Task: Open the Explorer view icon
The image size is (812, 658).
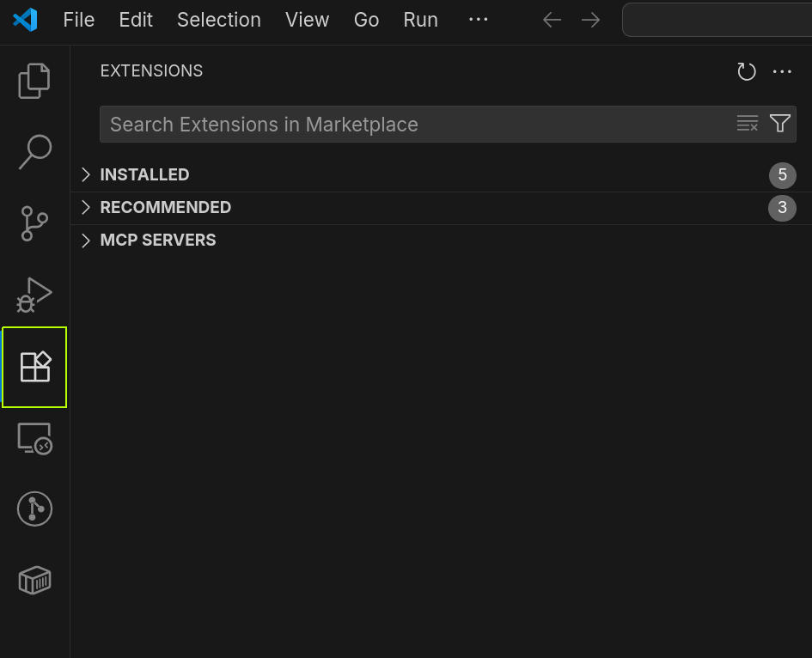Action: point(34,80)
